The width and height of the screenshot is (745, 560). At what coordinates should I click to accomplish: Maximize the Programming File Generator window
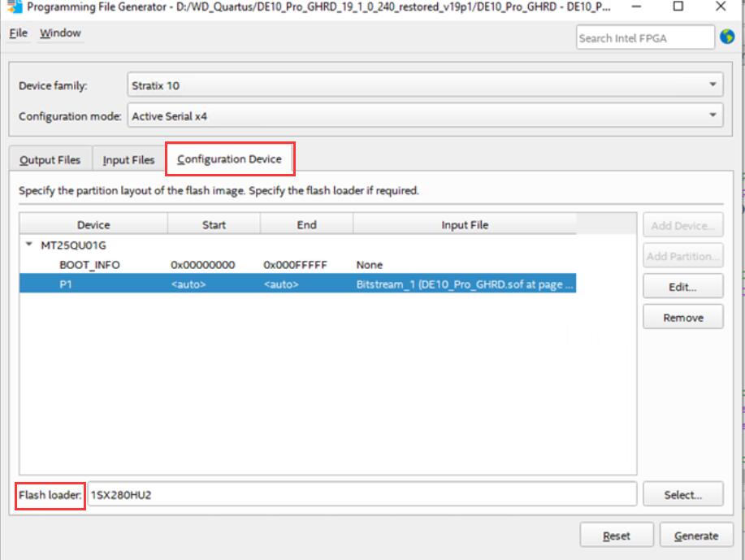click(x=678, y=7)
